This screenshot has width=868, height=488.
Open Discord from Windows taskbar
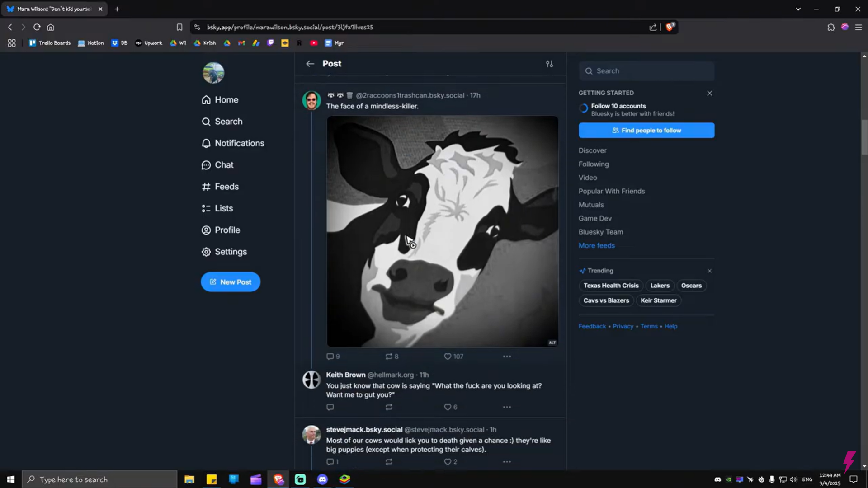pyautogui.click(x=322, y=479)
